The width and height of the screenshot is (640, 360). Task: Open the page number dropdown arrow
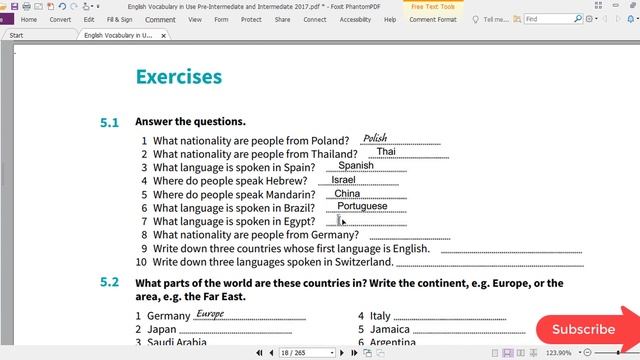pos(332,353)
